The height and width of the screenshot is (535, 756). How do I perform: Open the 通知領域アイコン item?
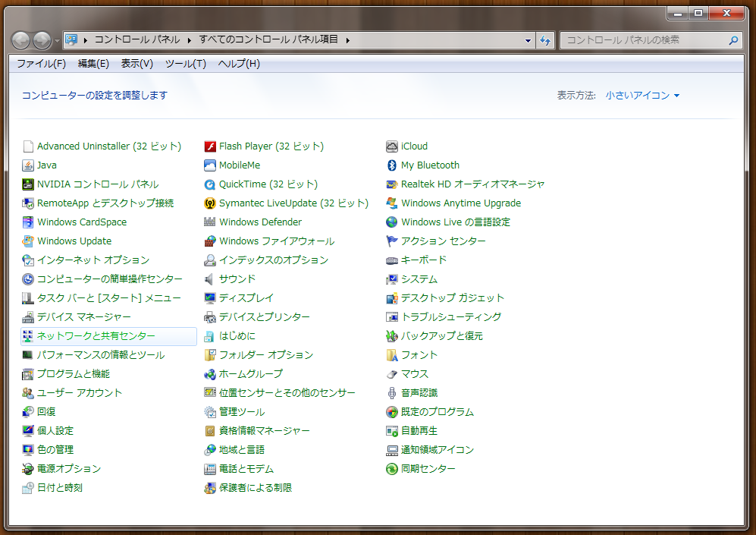click(438, 449)
